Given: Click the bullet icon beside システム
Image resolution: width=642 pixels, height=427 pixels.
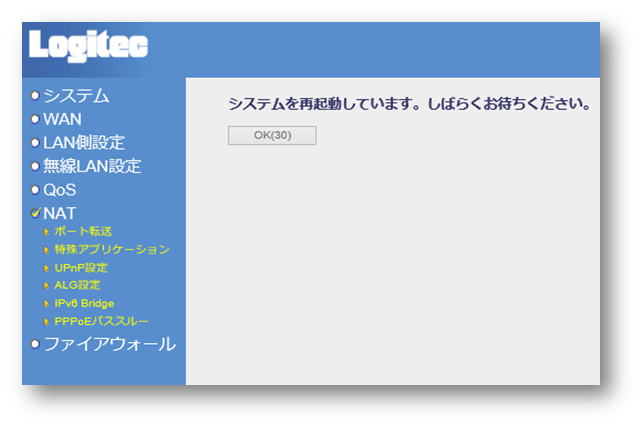Looking at the screenshot, I should click(35, 96).
